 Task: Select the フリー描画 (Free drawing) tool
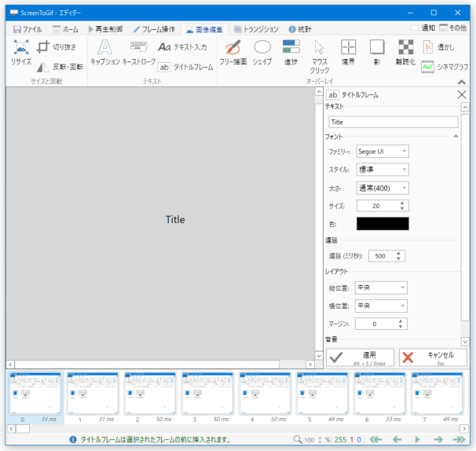click(233, 53)
